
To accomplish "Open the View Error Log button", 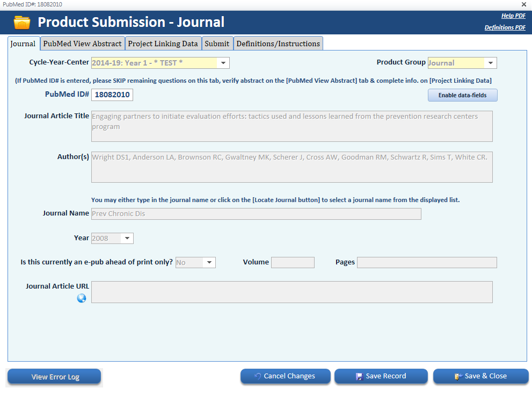I will pos(54,377).
